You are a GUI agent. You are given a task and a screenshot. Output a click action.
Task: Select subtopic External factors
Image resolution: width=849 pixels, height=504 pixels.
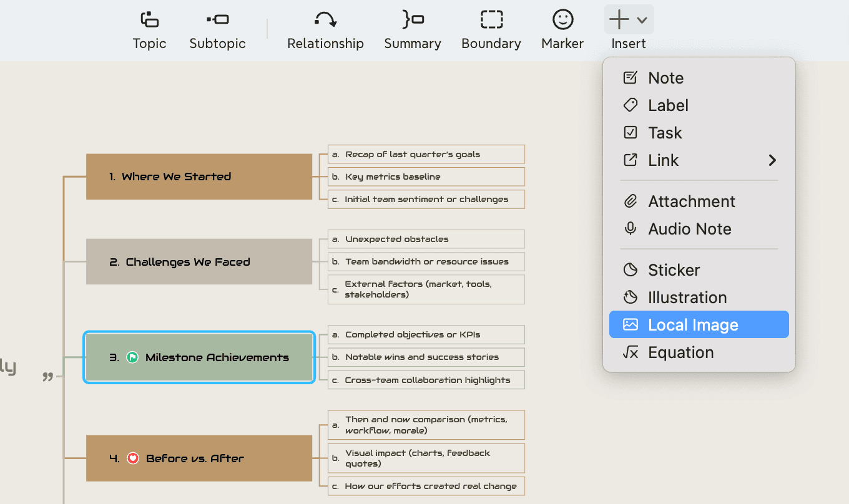(426, 289)
